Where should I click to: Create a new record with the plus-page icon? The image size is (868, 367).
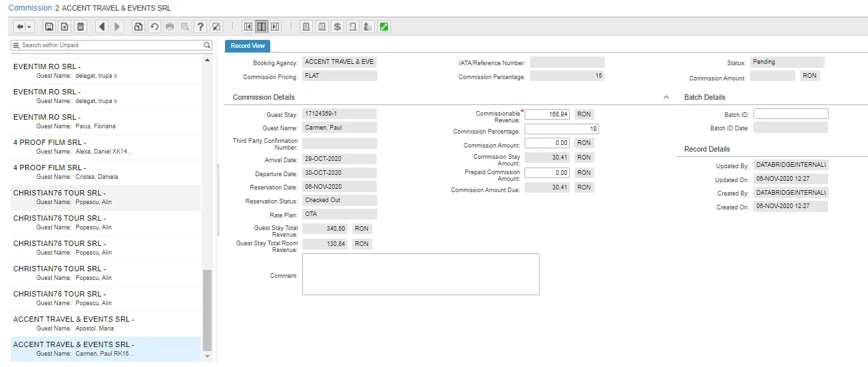click(65, 27)
